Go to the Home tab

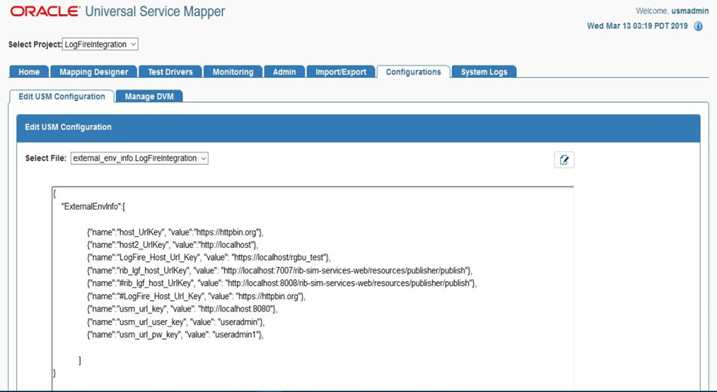29,72
